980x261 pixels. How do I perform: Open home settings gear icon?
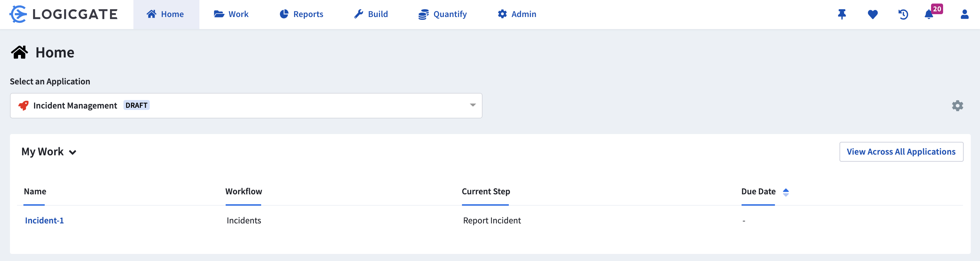(957, 105)
